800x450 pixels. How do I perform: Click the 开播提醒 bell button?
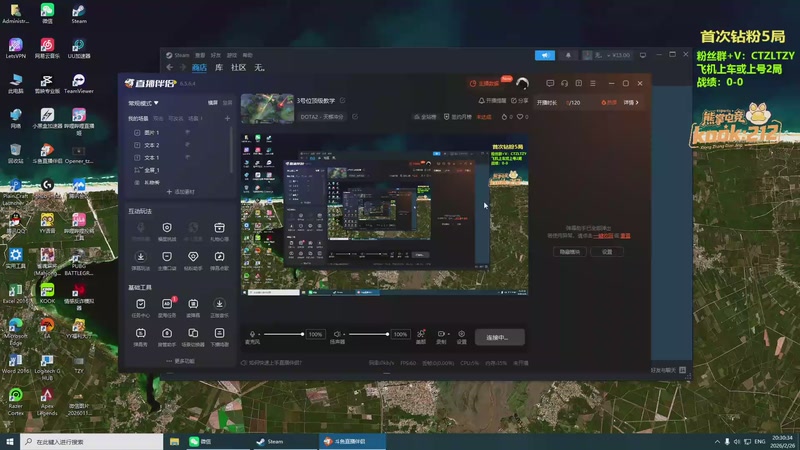tap(492, 101)
